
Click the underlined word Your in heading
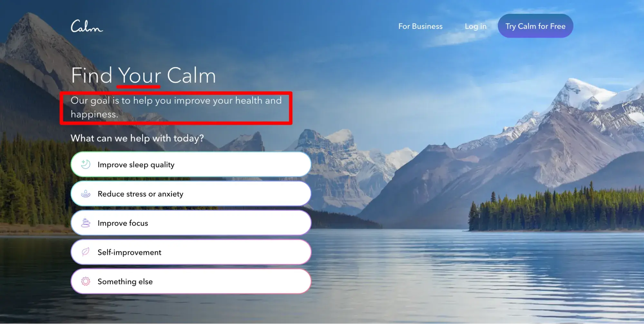pos(139,76)
